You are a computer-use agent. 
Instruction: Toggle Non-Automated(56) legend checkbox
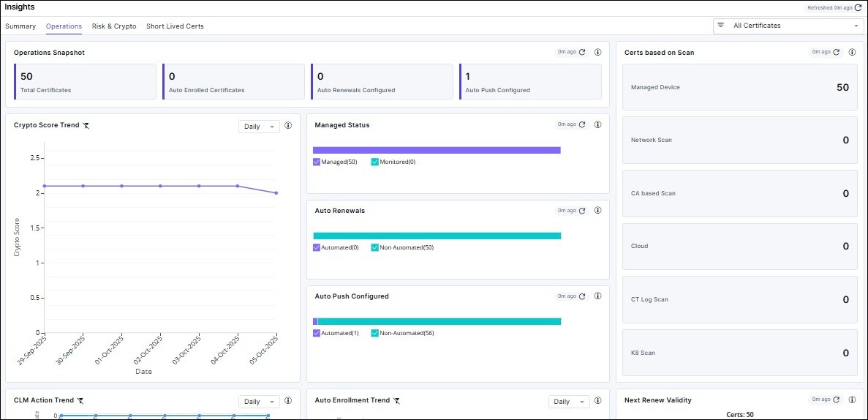point(374,333)
